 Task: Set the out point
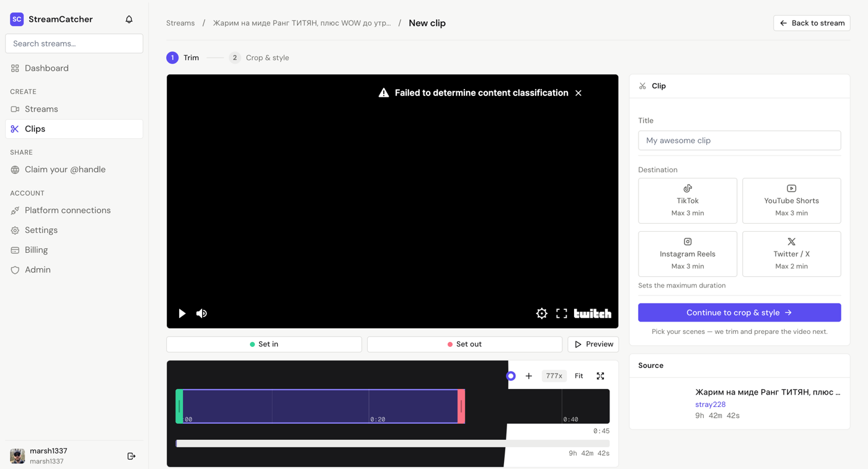point(465,344)
